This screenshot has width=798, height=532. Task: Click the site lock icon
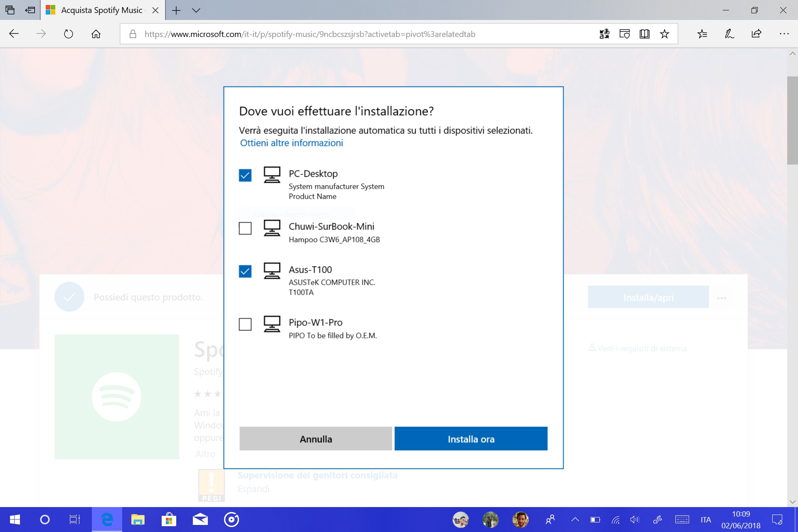click(x=133, y=34)
